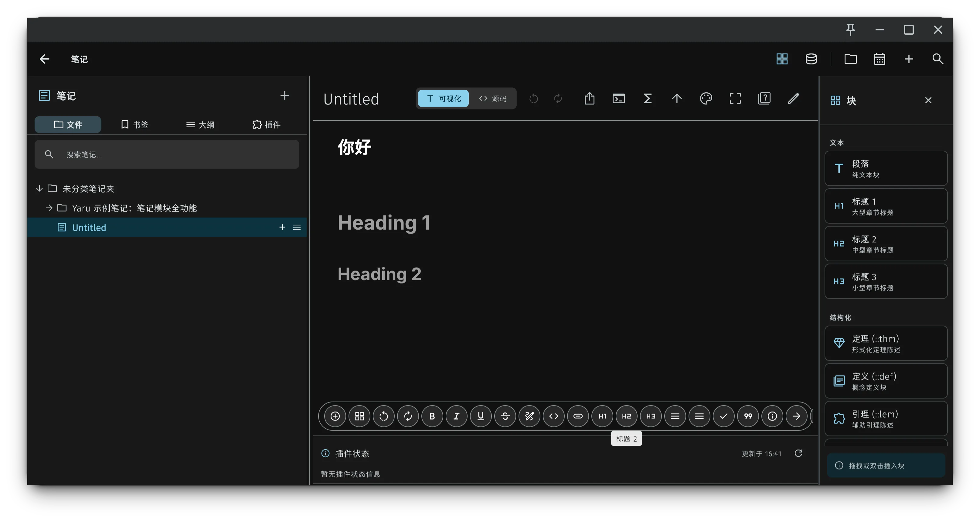Viewport: 980px width, 522px height.
Task: Insert the 定理 (::thm) block
Action: point(886,343)
